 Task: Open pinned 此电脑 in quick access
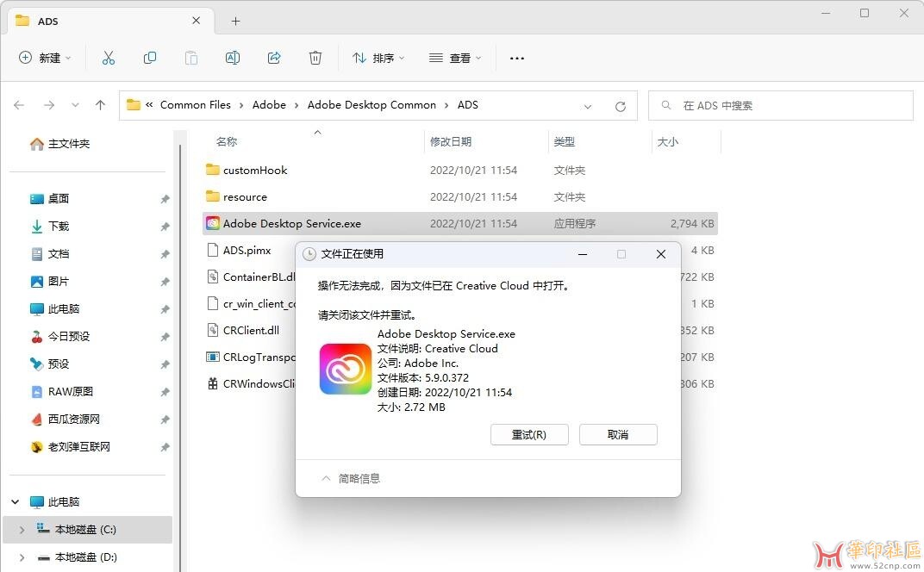(55, 309)
